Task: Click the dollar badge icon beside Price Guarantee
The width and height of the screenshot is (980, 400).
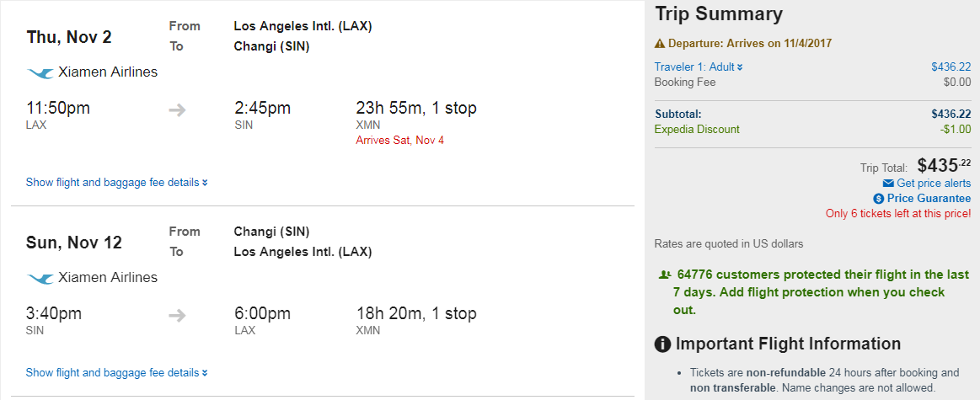Action: click(879, 199)
